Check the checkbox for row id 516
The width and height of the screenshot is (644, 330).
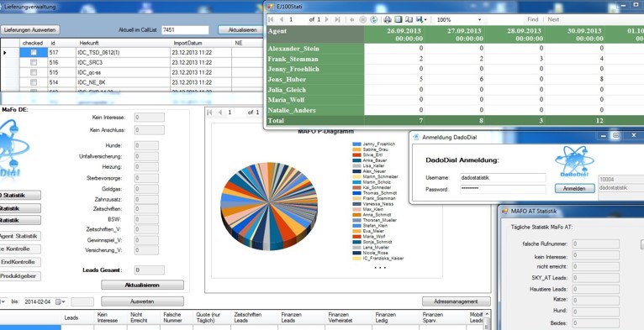pyautogui.click(x=34, y=62)
